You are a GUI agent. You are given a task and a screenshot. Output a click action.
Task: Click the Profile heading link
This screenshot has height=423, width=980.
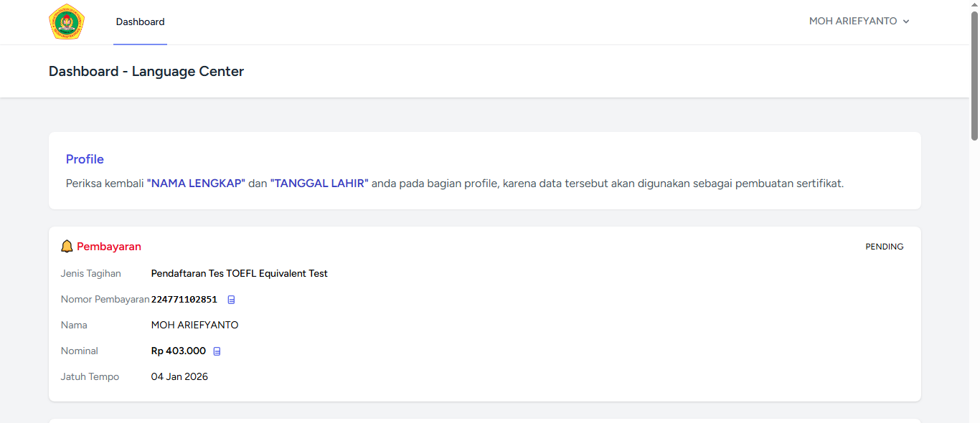[85, 159]
